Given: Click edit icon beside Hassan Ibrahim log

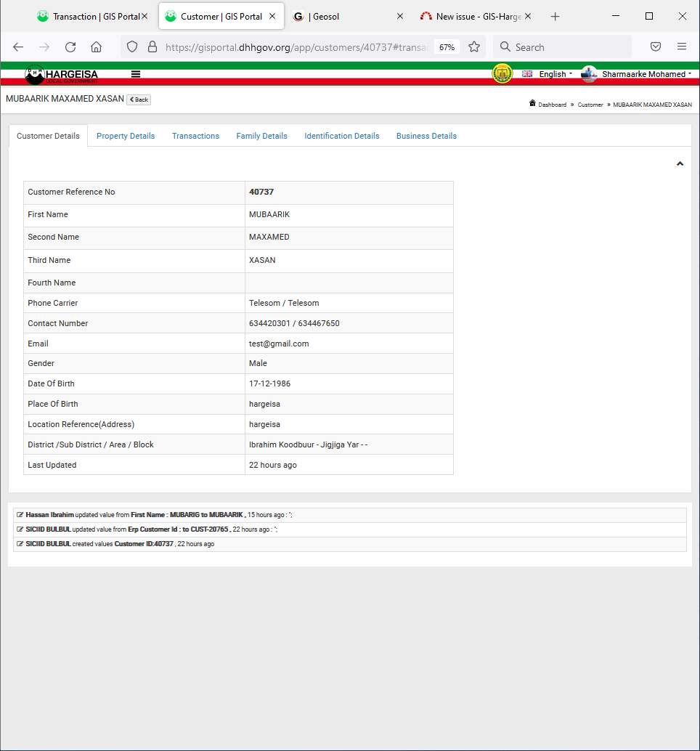Looking at the screenshot, I should click(20, 515).
